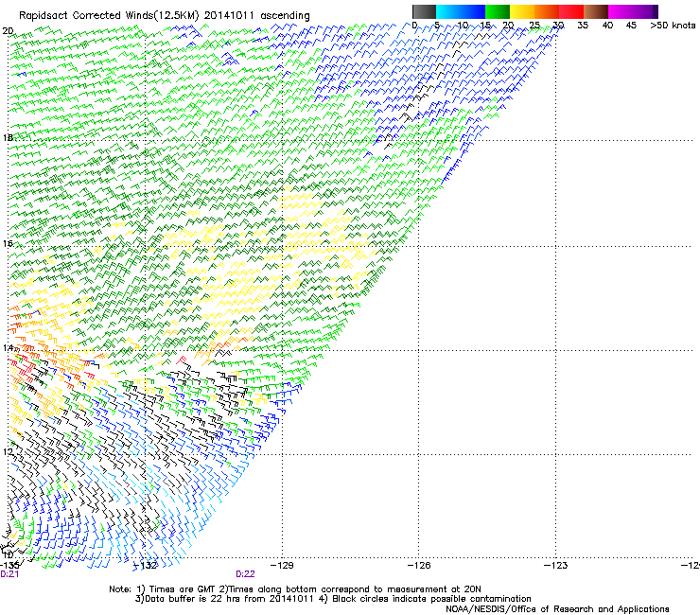700x615 pixels.
Task: Click the green 15-20 knots legend color
Action: coord(498,11)
